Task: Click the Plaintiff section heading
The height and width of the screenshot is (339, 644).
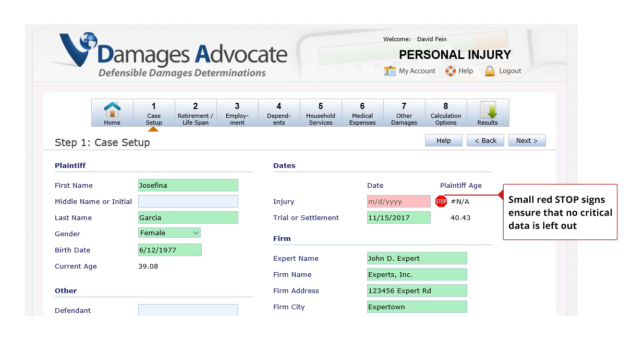Action: tap(70, 165)
